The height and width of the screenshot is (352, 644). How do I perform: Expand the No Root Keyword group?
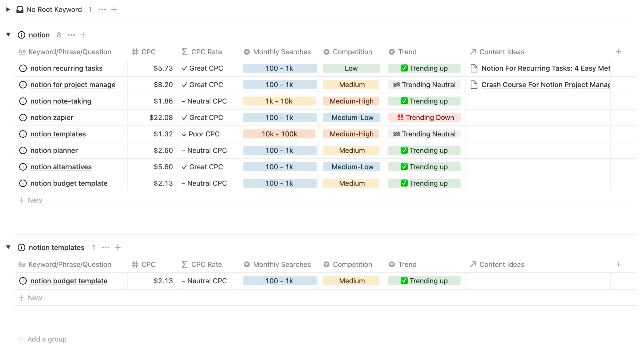pyautogui.click(x=8, y=10)
